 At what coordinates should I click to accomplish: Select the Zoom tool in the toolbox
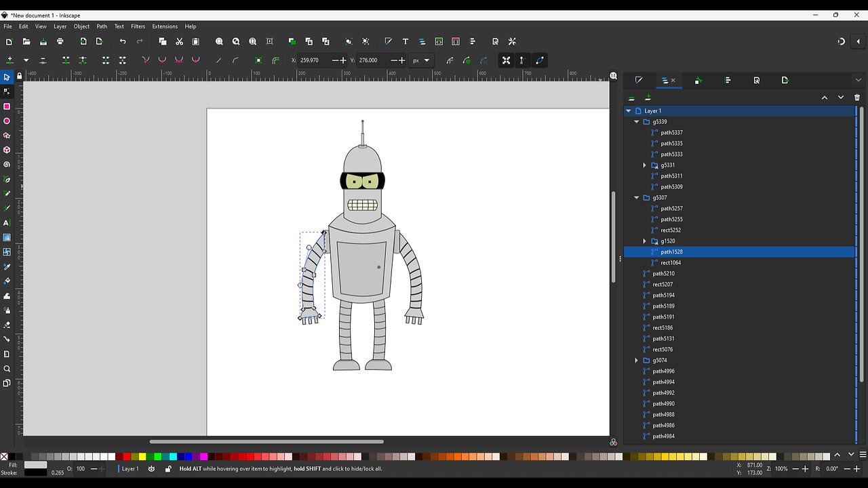pos(7,369)
